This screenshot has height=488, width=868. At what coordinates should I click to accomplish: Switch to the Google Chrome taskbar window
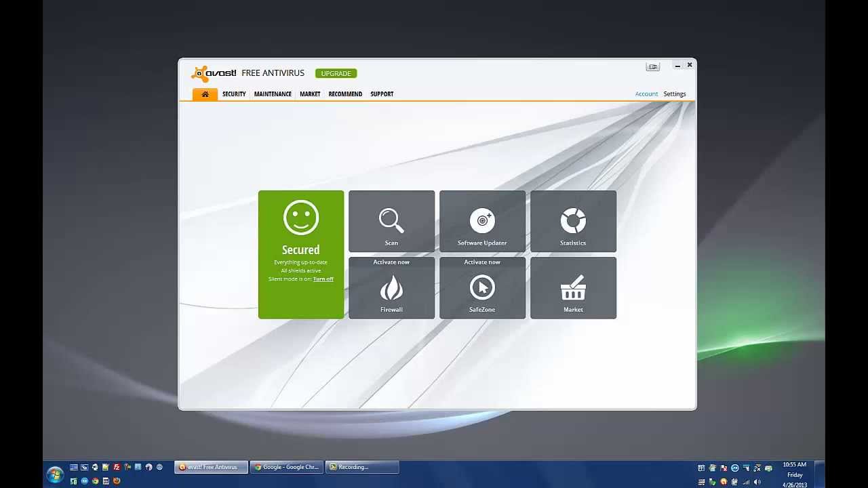(288, 467)
